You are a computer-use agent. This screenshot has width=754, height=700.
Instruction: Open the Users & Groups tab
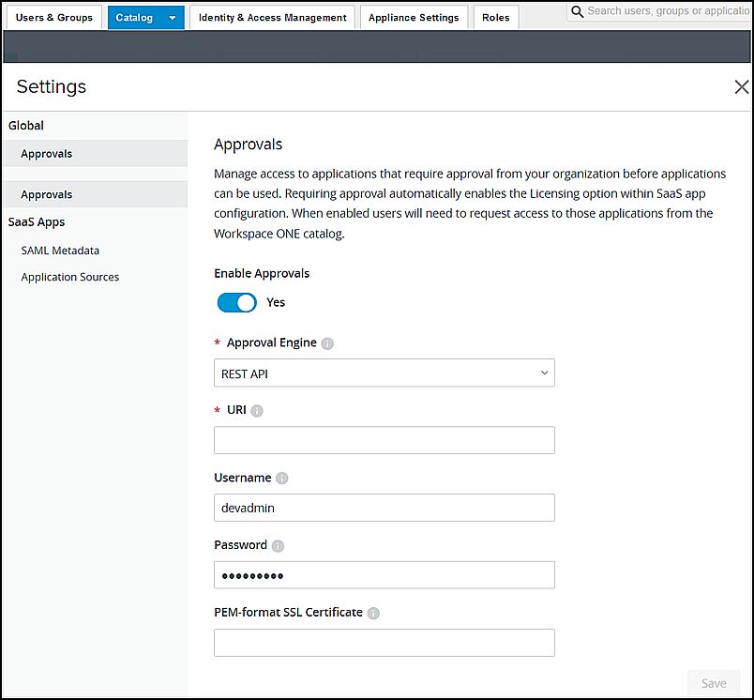(x=53, y=17)
